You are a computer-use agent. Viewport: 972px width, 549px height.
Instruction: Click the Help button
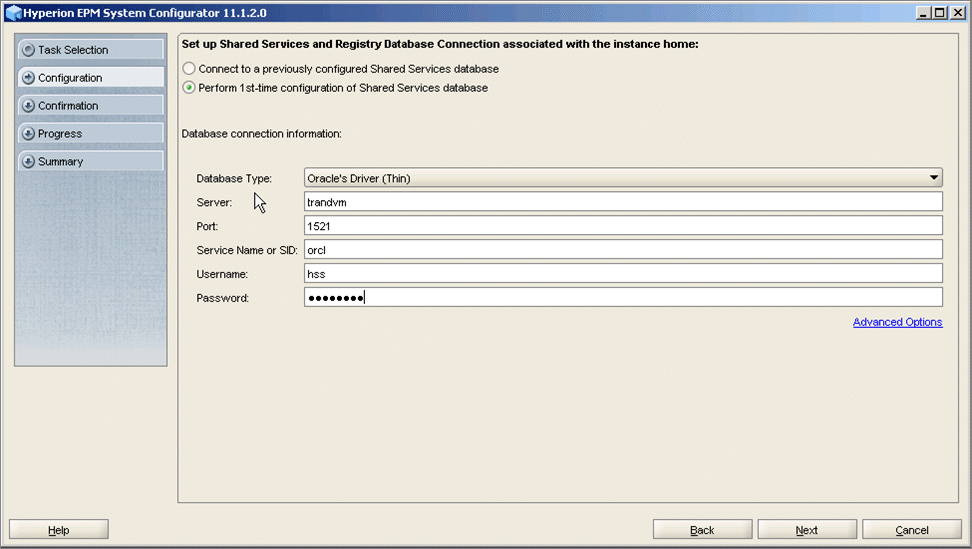(59, 530)
